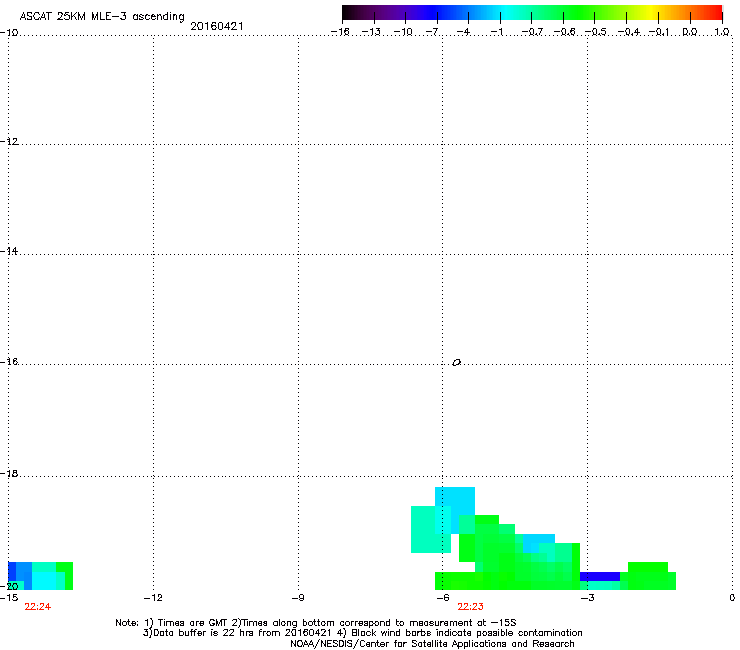This screenshot has height=650, width=740.
Task: Click colorbar tick label 1.0
Action: click(x=722, y=32)
